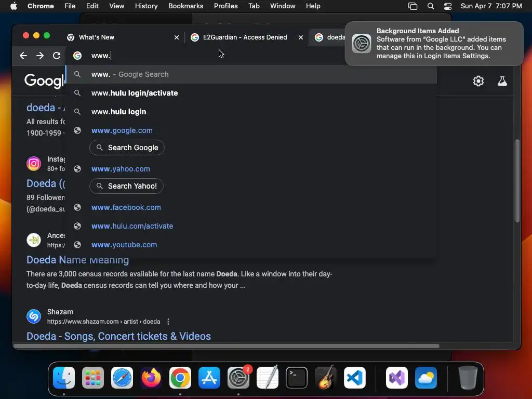Click the Chrome icon in the Dock
Viewport: 532px width, 399px height.
180,378
